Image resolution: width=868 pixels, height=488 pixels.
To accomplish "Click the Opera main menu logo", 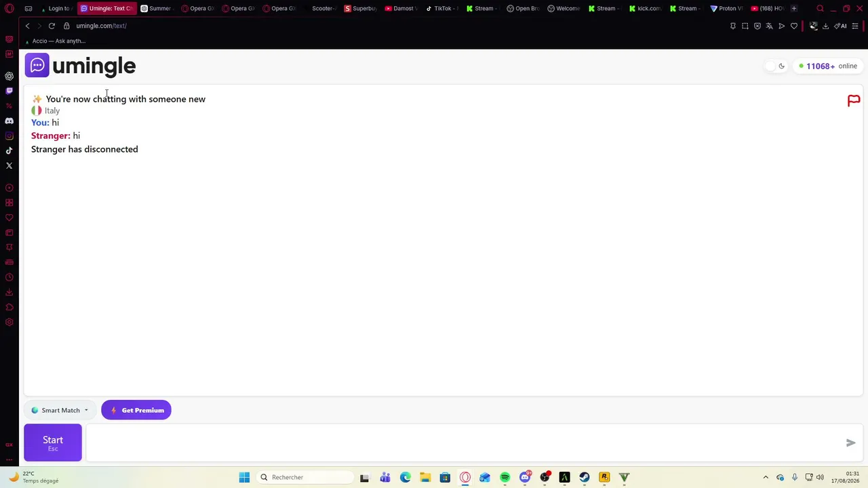I will pos(9,8).
